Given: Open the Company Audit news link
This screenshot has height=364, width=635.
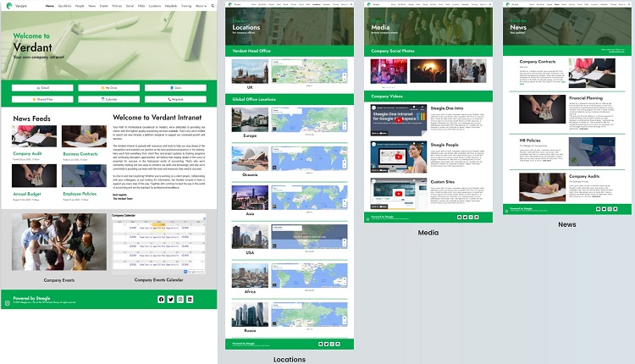Looking at the screenshot, I should 27,154.
